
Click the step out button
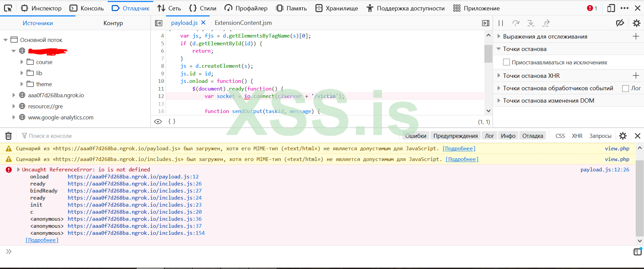point(546,23)
